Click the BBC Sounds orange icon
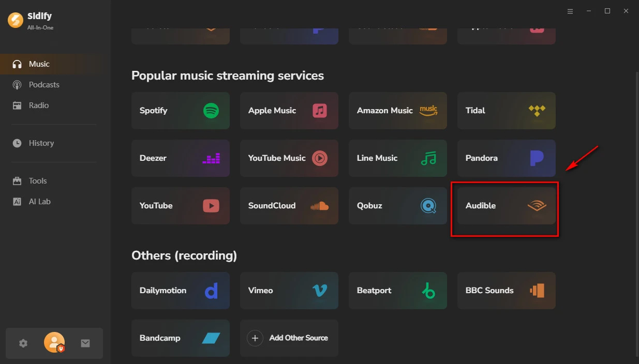639x364 pixels. pos(537,291)
